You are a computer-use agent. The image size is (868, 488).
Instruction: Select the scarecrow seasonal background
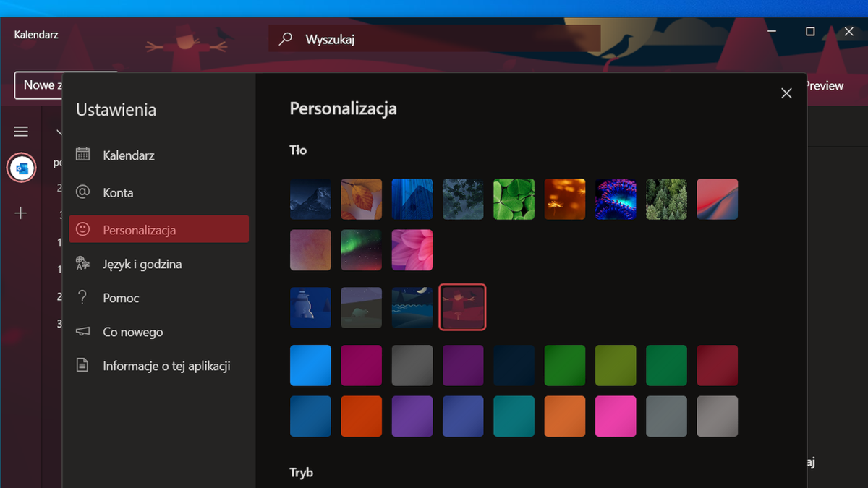[462, 307]
